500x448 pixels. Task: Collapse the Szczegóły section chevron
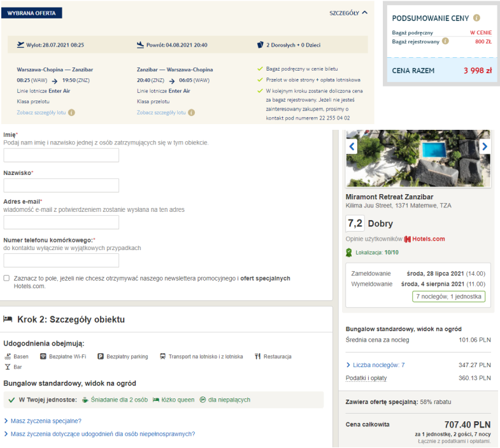(x=365, y=13)
